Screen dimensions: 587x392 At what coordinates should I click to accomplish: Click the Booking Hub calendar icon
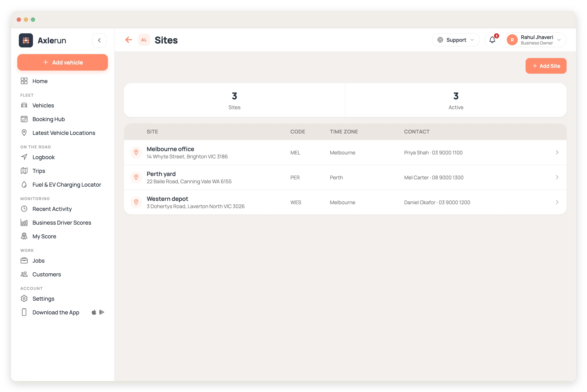[24, 119]
